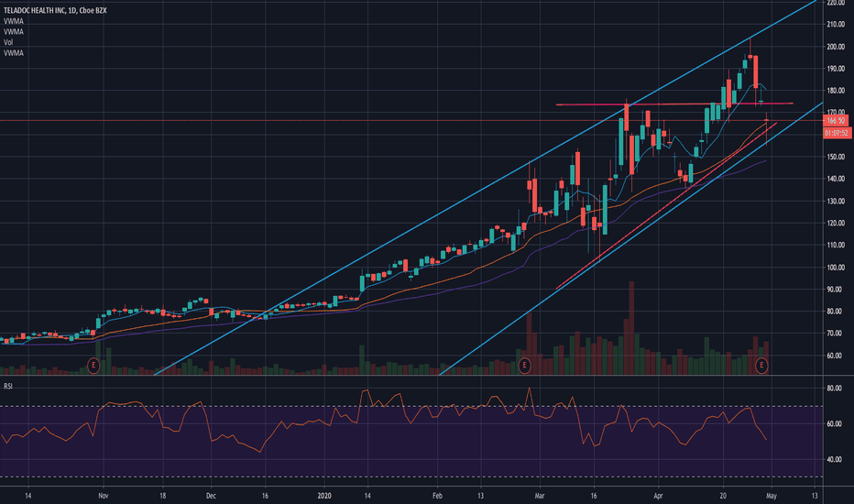Click the RSI pane label
854x504 pixels.
(x=8, y=386)
